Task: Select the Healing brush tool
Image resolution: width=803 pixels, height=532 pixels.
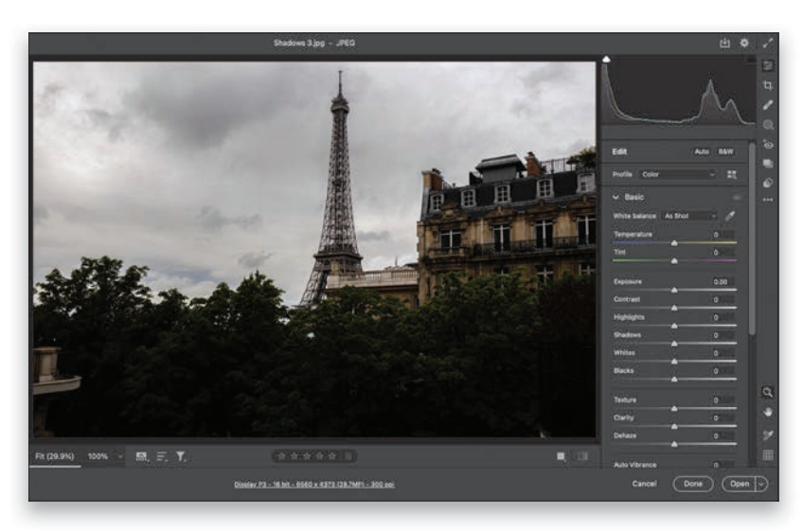Action: click(x=768, y=105)
